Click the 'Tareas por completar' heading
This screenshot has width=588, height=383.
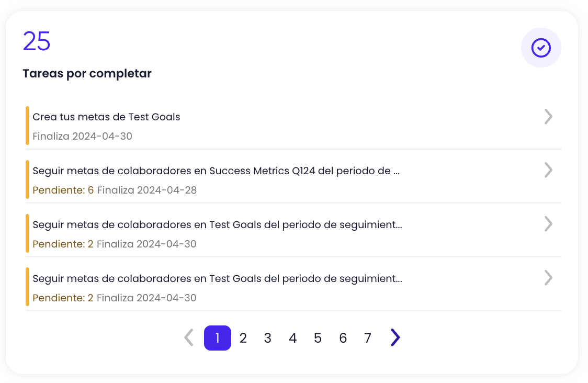(87, 73)
